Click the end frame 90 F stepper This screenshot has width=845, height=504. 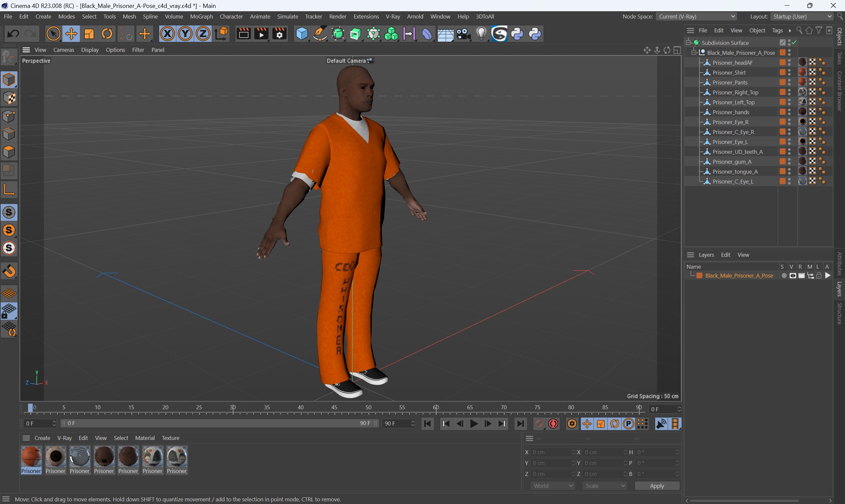point(412,423)
